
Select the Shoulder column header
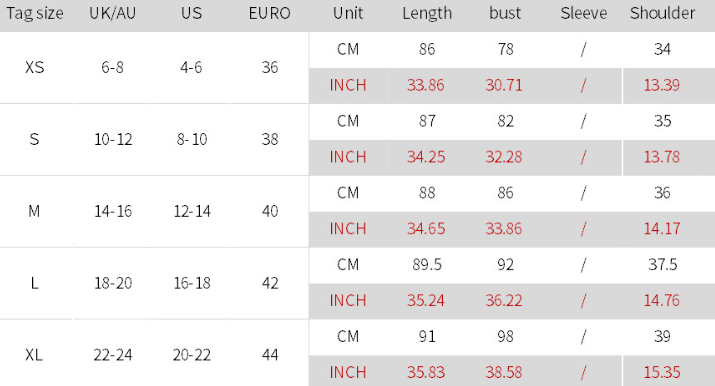click(663, 13)
